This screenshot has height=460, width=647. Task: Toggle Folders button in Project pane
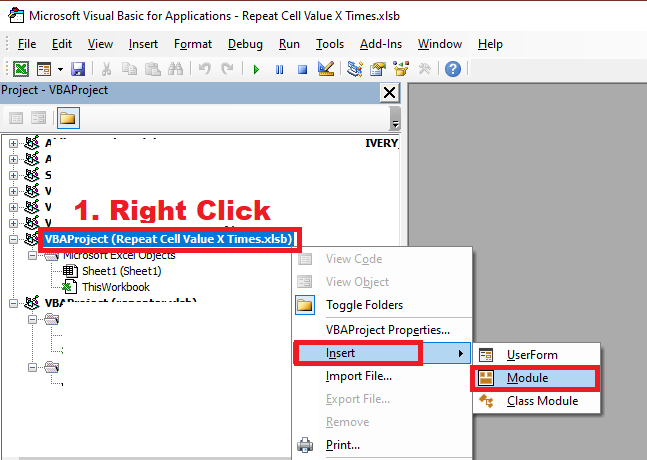pos(68,118)
